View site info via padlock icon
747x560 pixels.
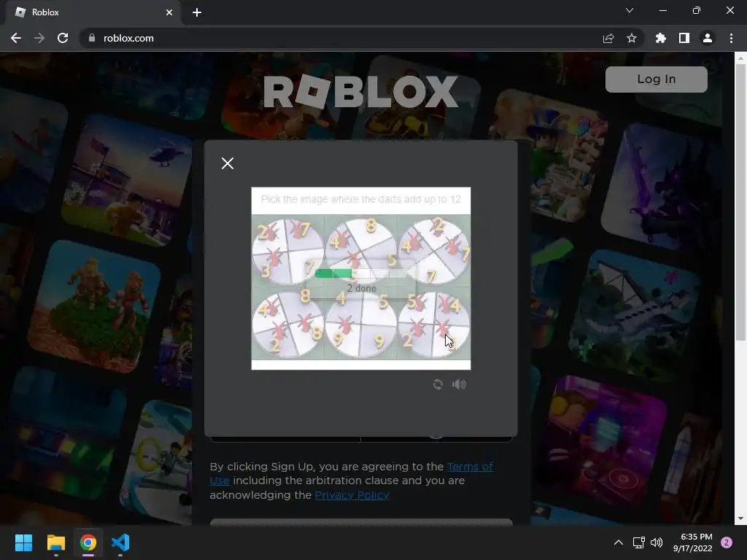[92, 38]
